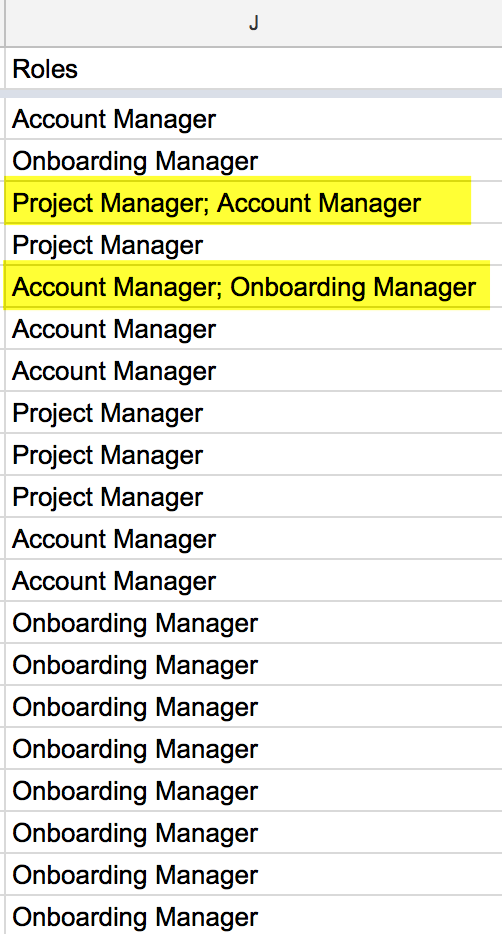Screen dimensions: 502x934
Task: Select Onboarding Manager cell just above the bottommost one
Action: click(x=254, y=875)
